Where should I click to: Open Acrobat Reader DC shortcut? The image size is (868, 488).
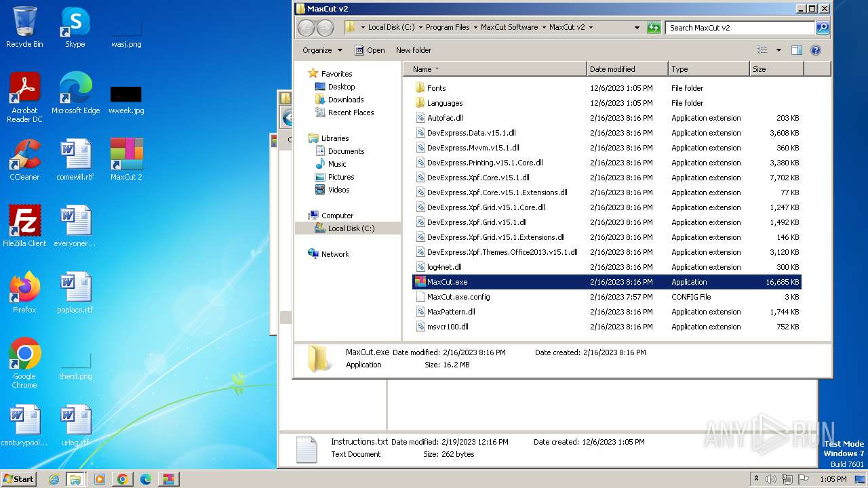(24, 98)
